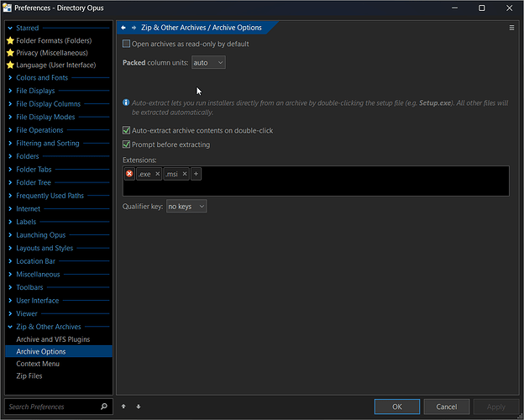Image resolution: width=524 pixels, height=420 pixels.
Task: Click the Apply button
Action: [x=496, y=407]
